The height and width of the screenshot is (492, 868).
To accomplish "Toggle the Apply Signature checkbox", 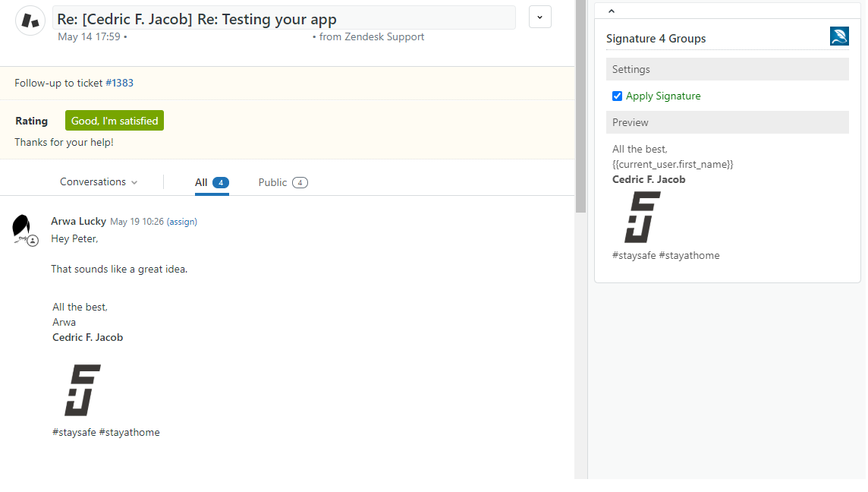I will (617, 96).
